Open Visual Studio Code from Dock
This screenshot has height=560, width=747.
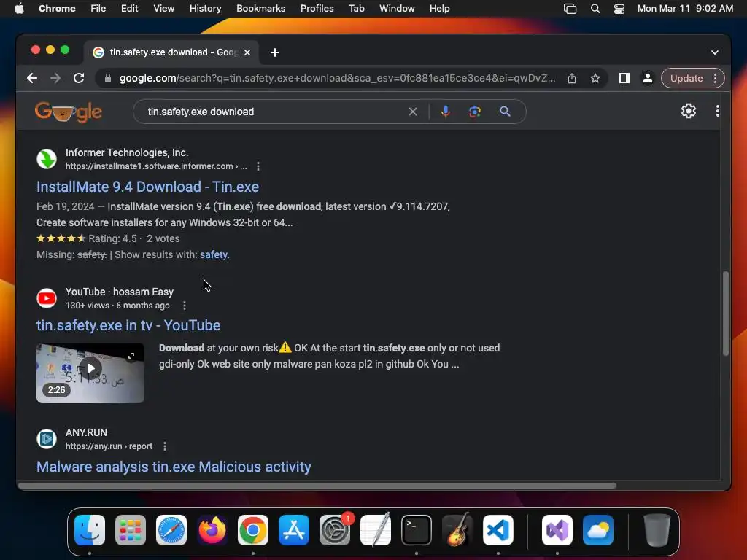pos(498,530)
